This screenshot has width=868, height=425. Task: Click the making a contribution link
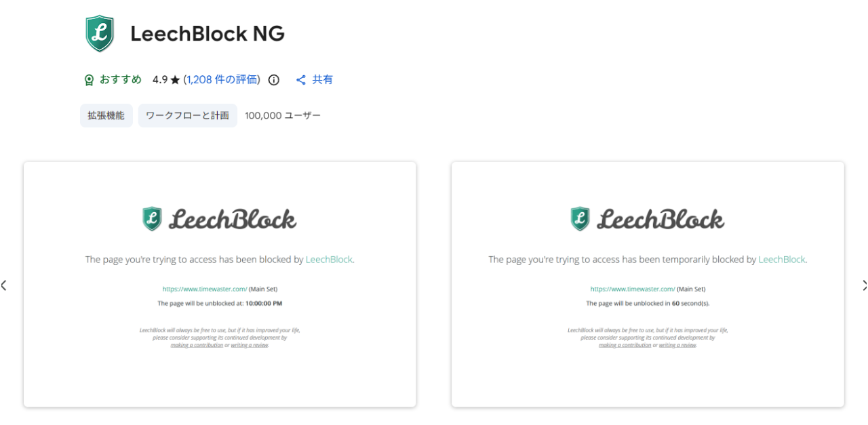pos(197,344)
